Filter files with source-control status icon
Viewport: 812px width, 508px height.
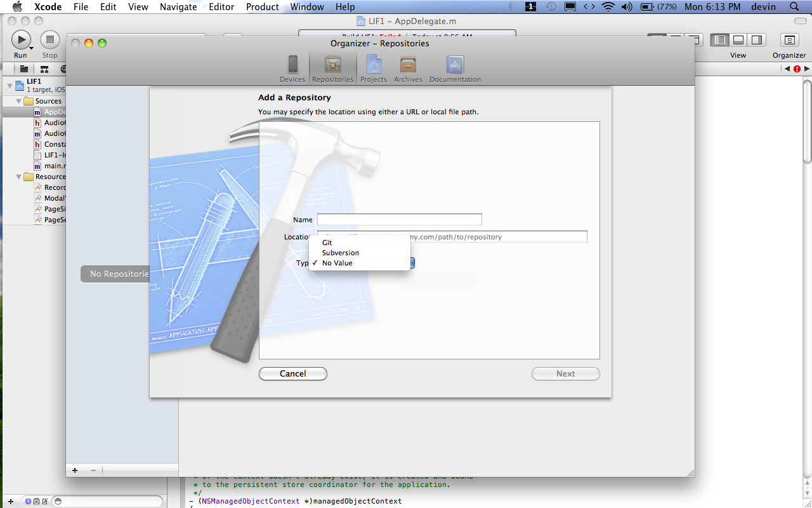point(36,502)
